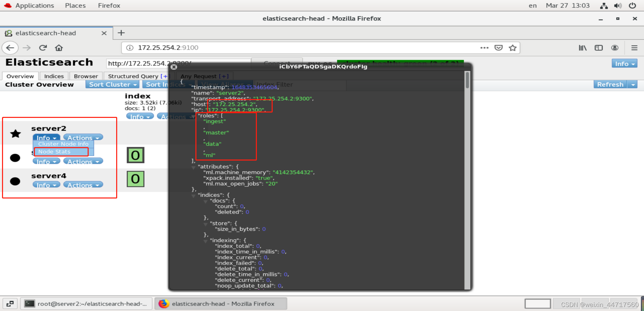The width and height of the screenshot is (644, 311).
Task: Select Node Stats menu entry
Action: pos(63,152)
